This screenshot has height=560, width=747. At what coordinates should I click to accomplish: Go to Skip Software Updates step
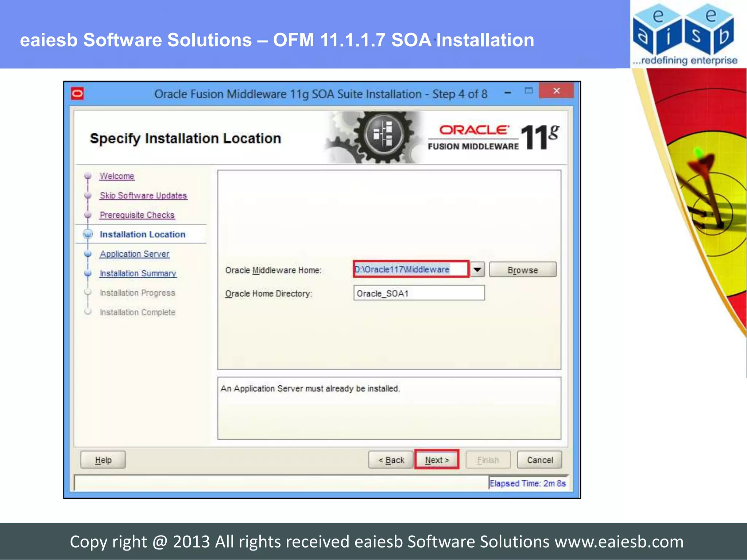[143, 195]
